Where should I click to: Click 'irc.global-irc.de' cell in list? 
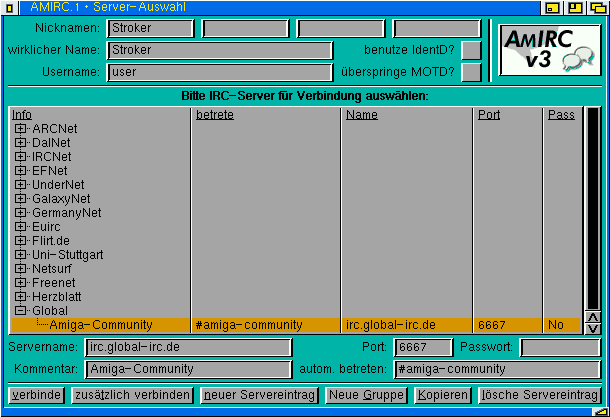(391, 325)
